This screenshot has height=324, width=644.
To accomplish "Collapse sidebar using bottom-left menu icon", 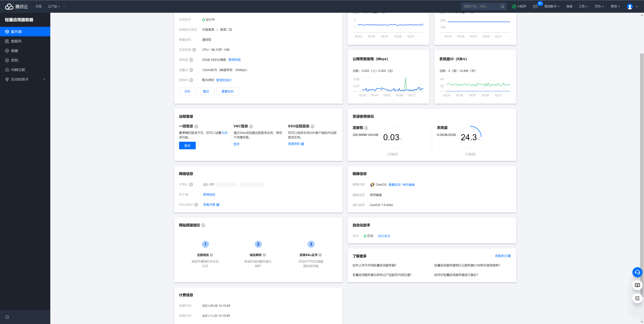I will tap(7, 317).
